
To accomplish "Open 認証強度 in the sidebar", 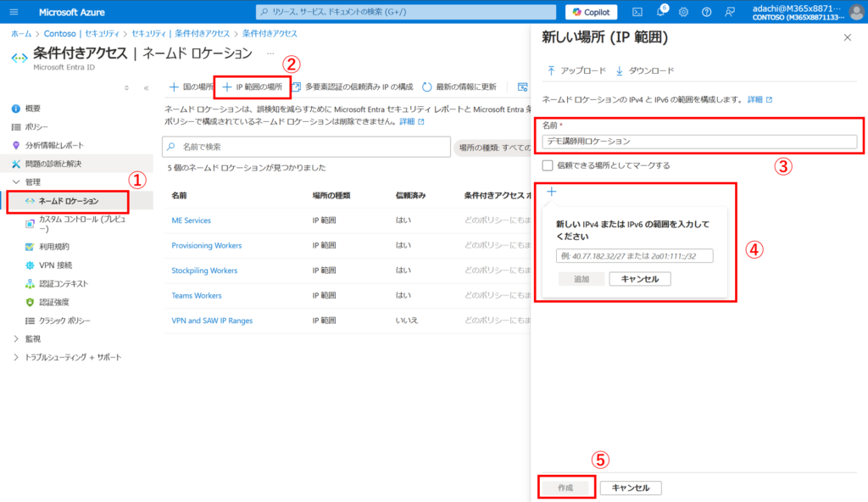I will click(54, 302).
